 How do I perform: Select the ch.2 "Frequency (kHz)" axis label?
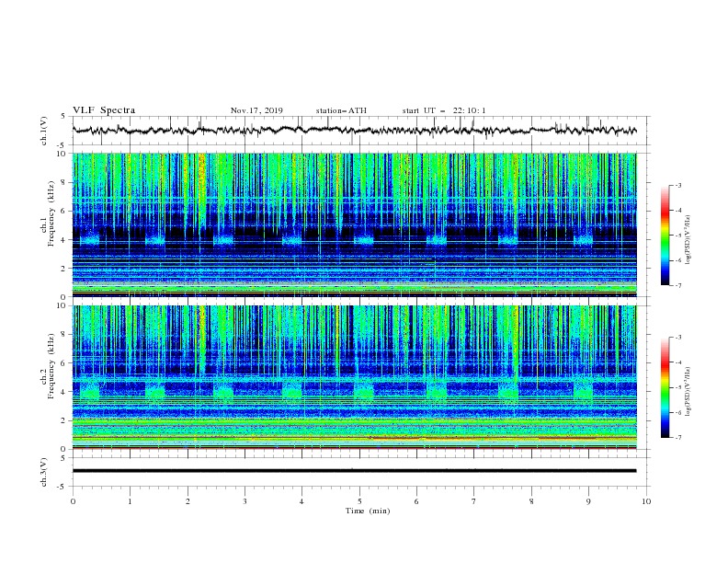click(51, 365)
